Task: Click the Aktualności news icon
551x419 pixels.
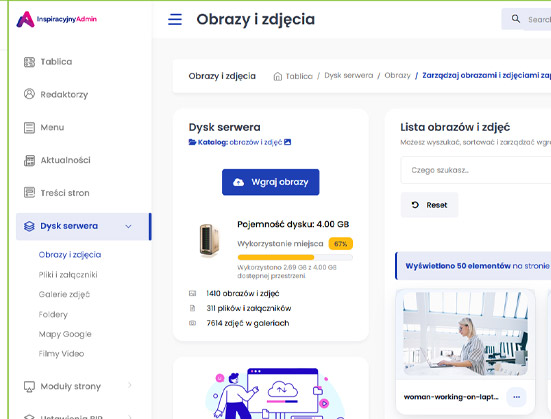Action: click(29, 160)
